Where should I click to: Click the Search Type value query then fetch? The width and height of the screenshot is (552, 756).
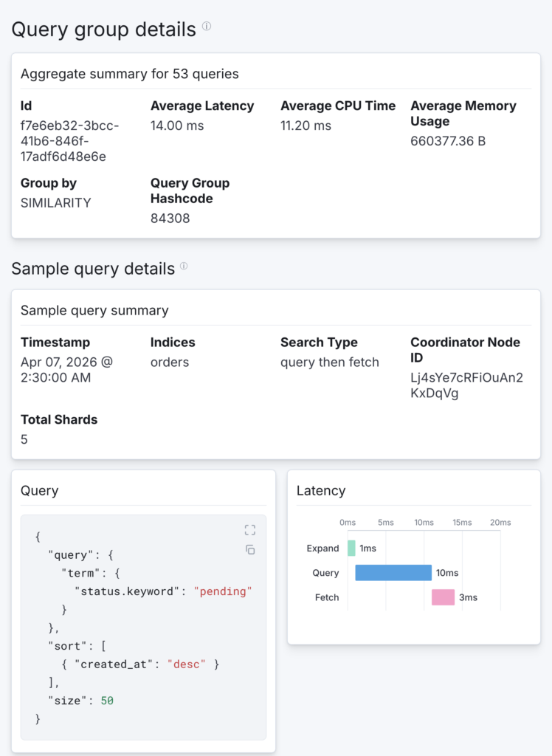tap(330, 362)
